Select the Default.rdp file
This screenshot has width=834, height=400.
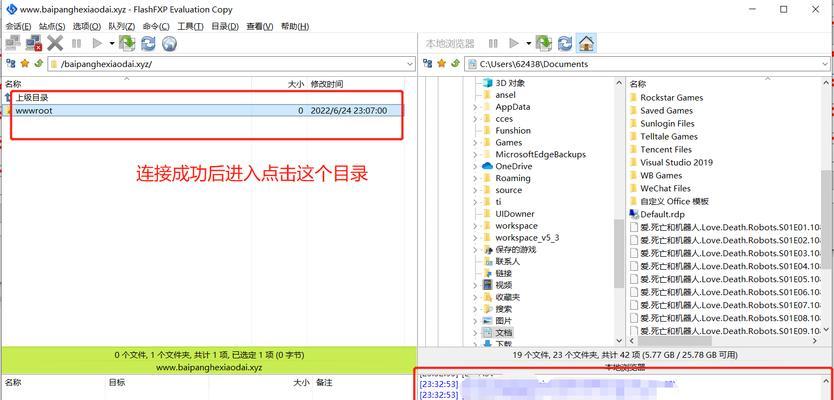[x=662, y=214]
